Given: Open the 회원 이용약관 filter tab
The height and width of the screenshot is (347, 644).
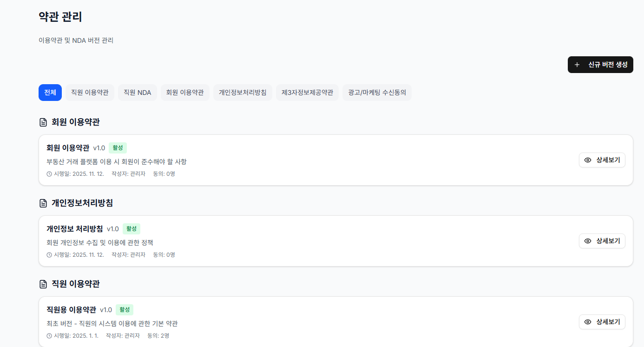Looking at the screenshot, I should [185, 93].
